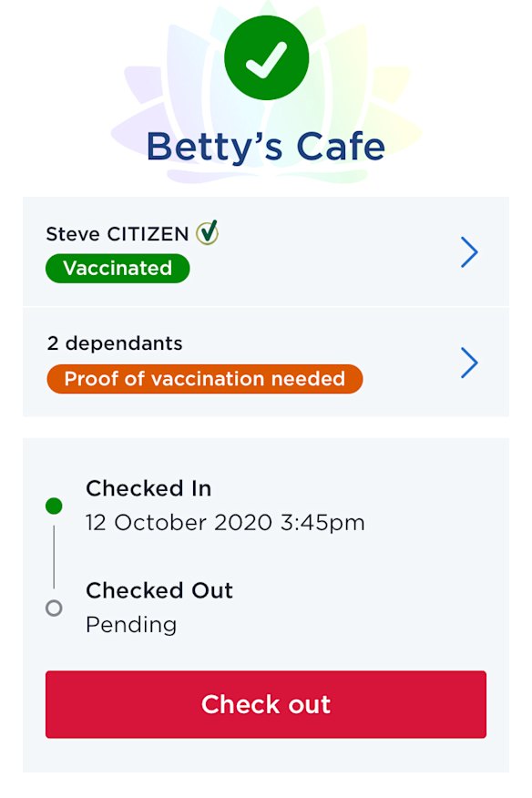This screenshot has height=798, width=532.
Task: Click the verified tick beside Steve CITIZEN
Action: point(210,232)
